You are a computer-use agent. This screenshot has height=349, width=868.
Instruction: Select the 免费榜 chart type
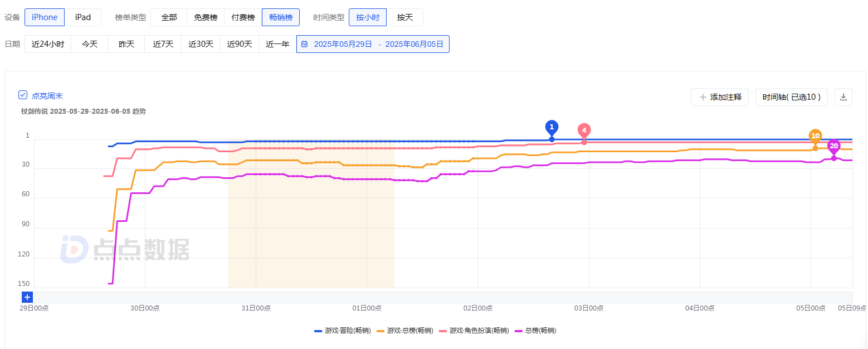point(206,17)
